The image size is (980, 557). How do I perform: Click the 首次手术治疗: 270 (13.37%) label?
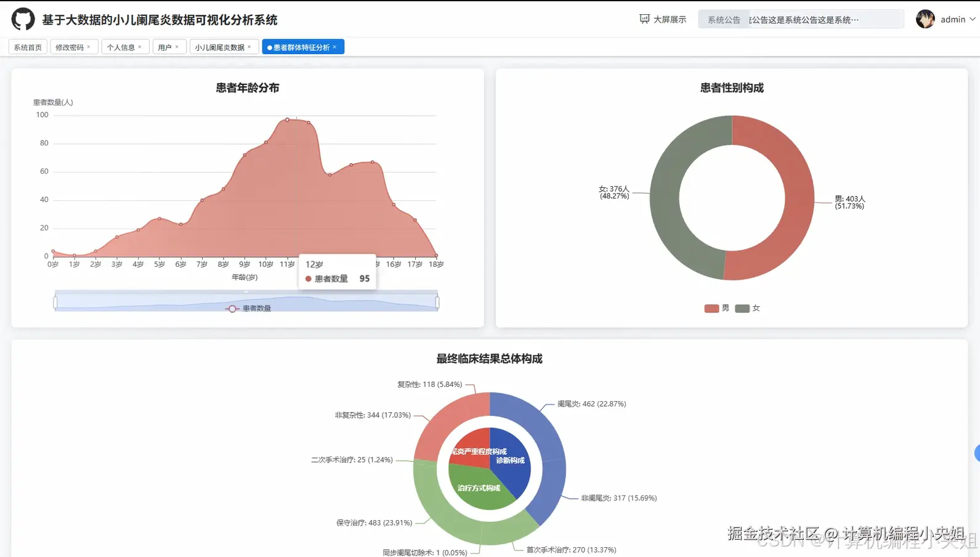click(x=571, y=550)
